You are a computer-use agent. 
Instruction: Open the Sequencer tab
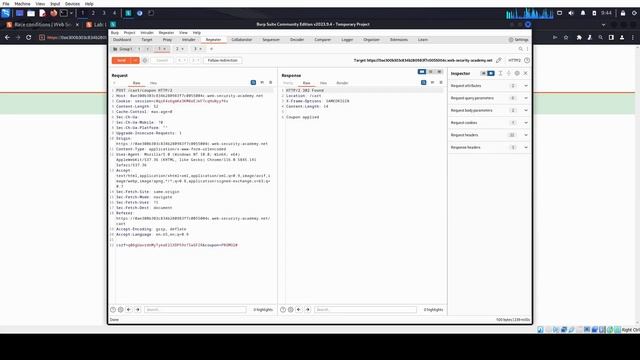point(271,40)
